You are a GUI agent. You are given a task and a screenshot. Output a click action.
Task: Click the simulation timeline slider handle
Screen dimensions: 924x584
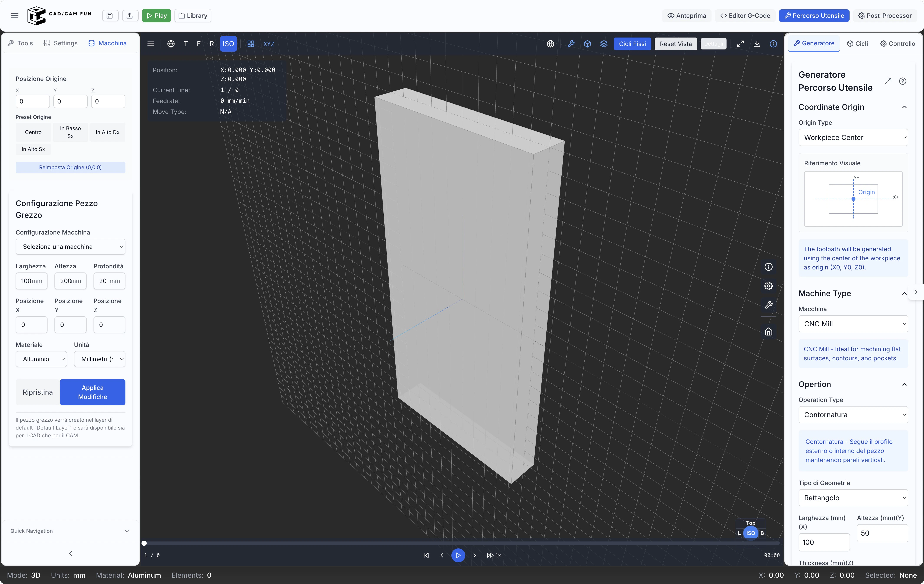click(x=144, y=543)
